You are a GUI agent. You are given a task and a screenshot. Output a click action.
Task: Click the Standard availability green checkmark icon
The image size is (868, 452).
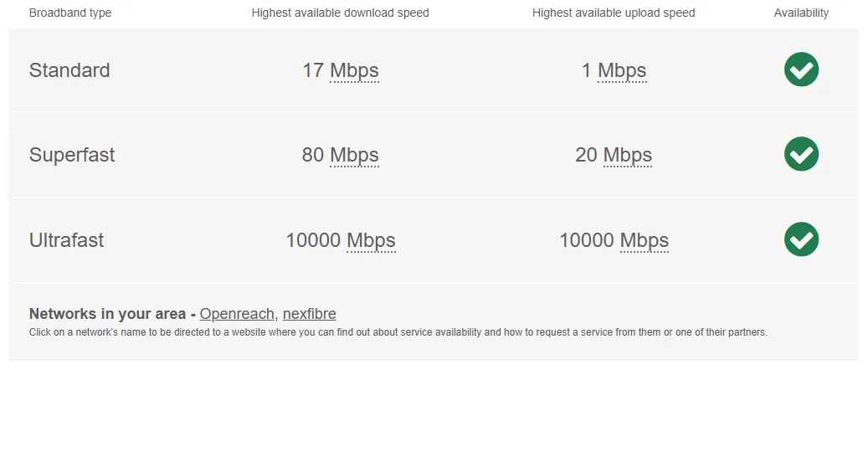(801, 69)
